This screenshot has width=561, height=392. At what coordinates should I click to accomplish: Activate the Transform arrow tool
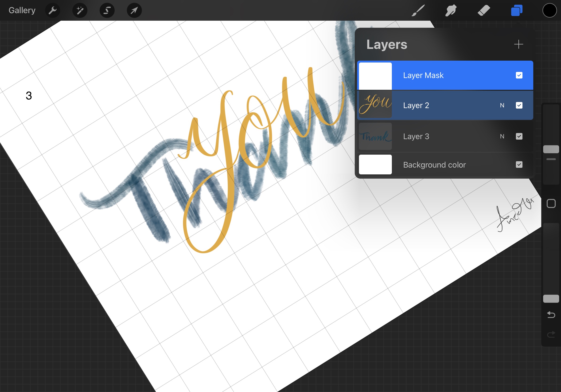(134, 11)
